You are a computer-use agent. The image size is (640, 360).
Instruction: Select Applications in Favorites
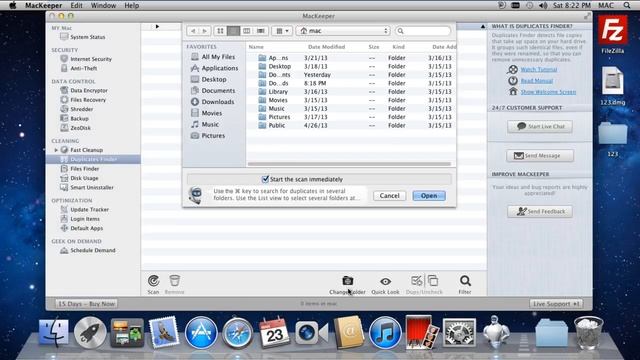(215, 68)
